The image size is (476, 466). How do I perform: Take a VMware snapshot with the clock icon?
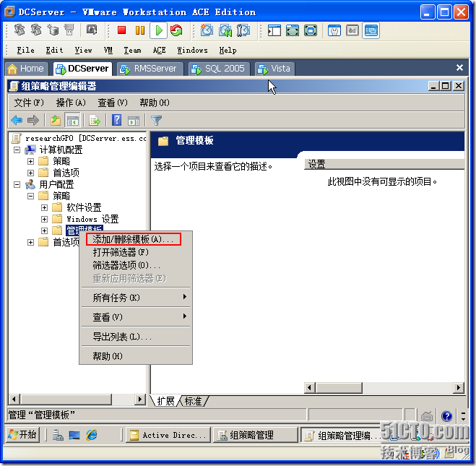(x=207, y=30)
